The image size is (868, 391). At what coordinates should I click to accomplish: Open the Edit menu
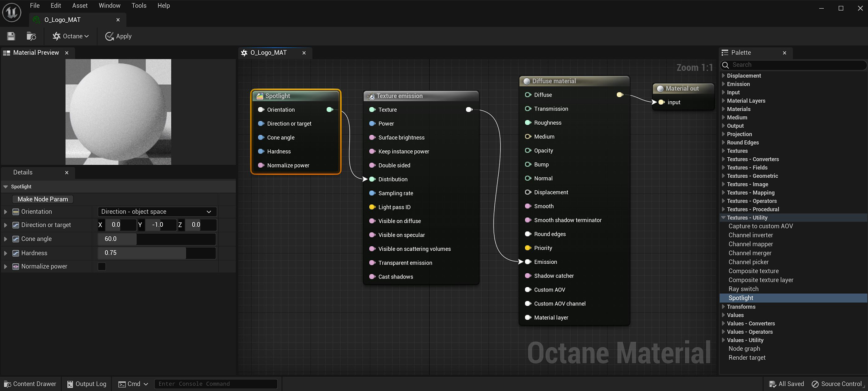click(56, 6)
